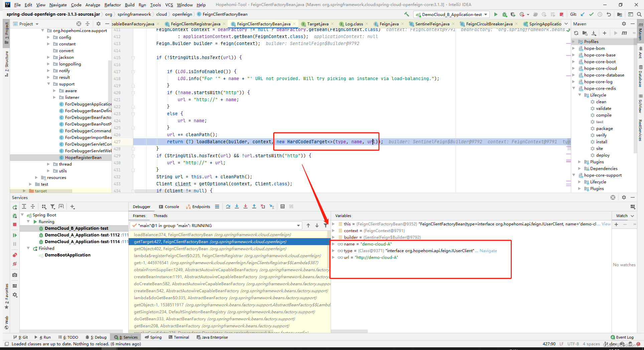This screenshot has width=644, height=350.
Task: Click Step Out debugger icon
Action: pyautogui.click(x=254, y=206)
